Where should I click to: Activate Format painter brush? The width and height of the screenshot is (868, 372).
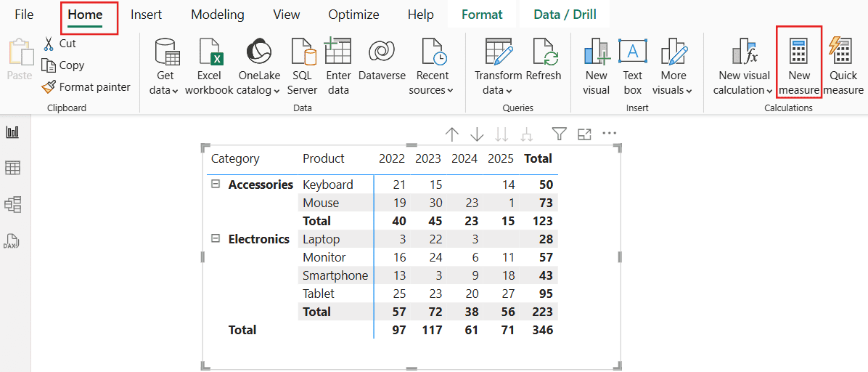(86, 87)
